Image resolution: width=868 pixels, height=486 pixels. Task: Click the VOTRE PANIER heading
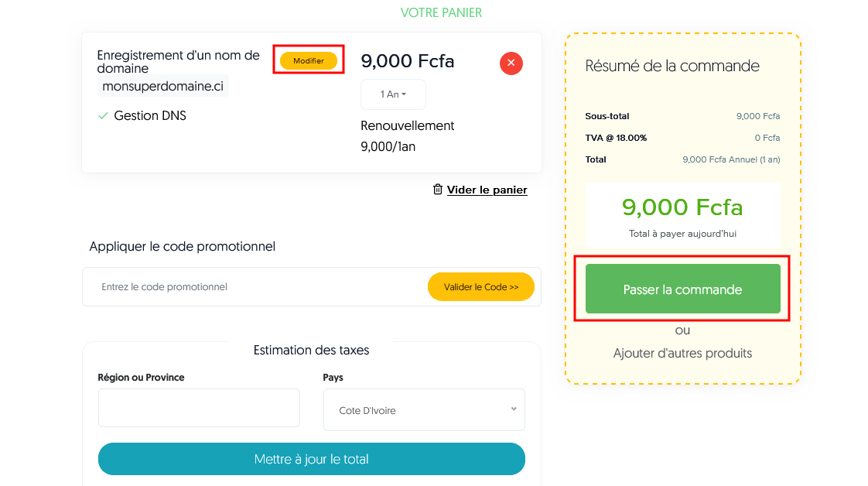[441, 12]
